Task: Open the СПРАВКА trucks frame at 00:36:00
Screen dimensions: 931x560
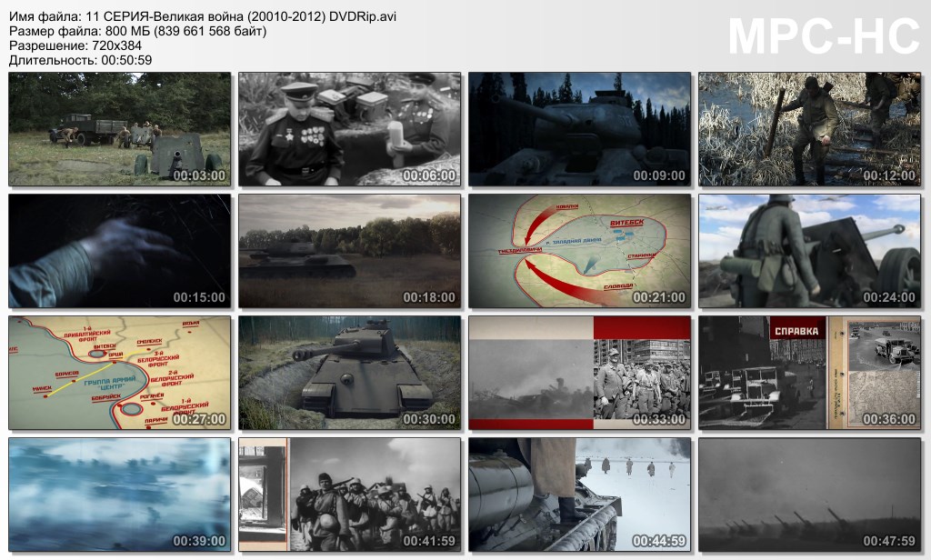Action: (x=809, y=373)
